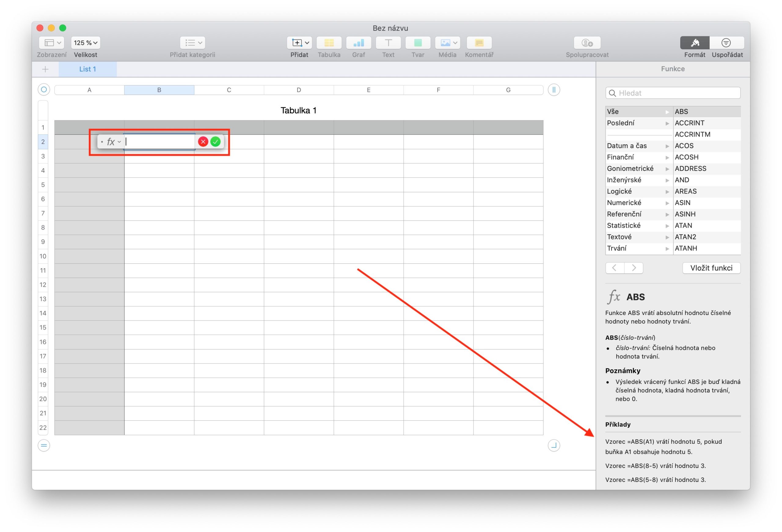This screenshot has width=782, height=532.
Task: Click the Tabulka table icon
Action: pos(329,43)
